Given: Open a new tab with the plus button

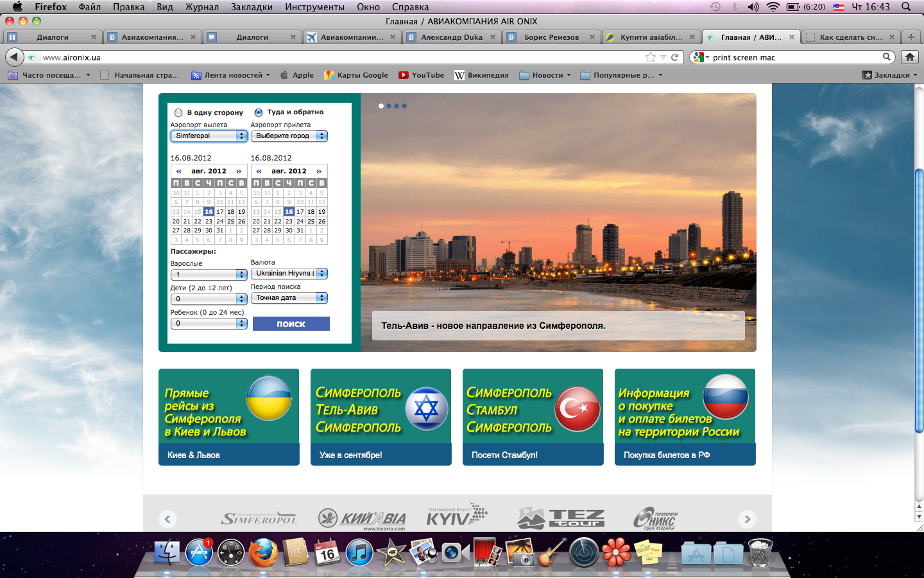Looking at the screenshot, I should coord(911,37).
